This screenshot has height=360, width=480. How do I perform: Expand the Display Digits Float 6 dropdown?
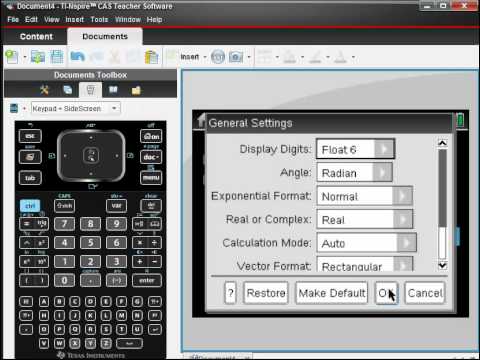click(355, 149)
